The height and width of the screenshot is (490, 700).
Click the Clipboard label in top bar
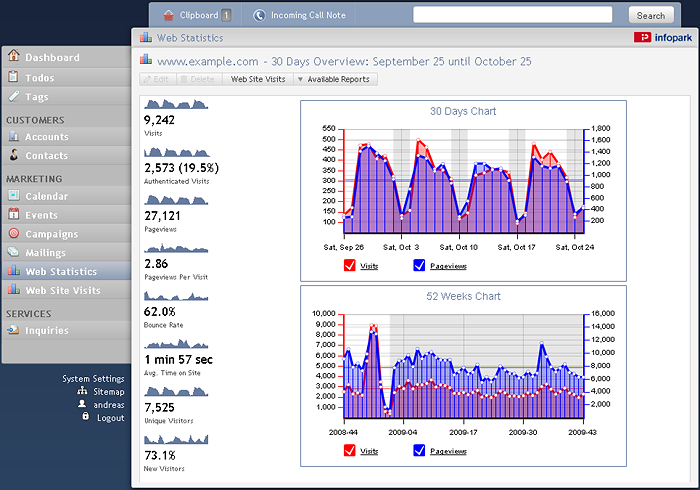tap(199, 15)
